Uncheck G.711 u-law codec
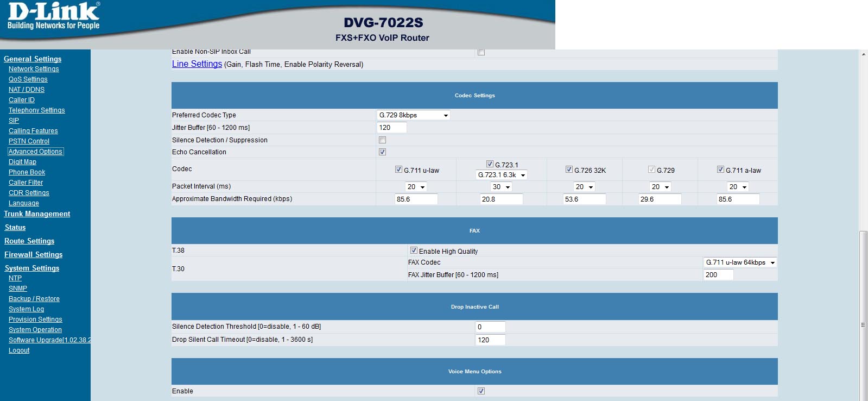The height and width of the screenshot is (401, 868). 398,170
